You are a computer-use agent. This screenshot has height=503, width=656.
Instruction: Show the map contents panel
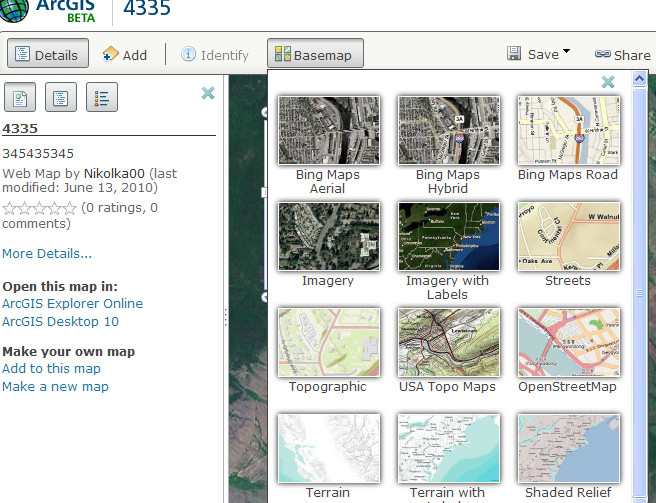61,97
